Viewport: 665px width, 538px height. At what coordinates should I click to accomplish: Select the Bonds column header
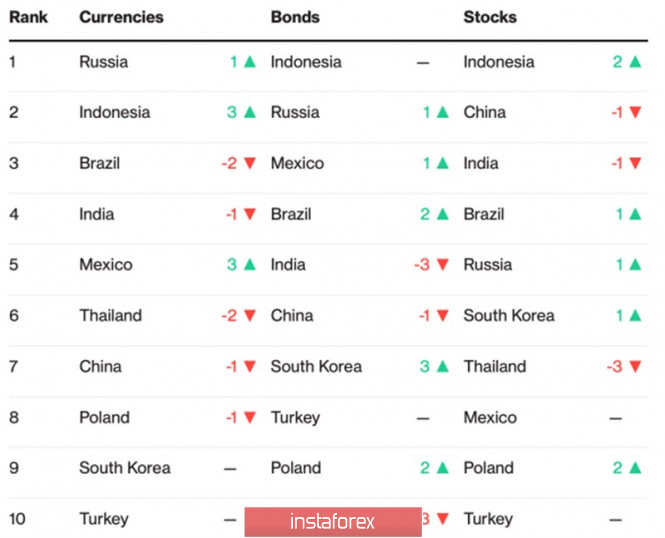pos(295,17)
